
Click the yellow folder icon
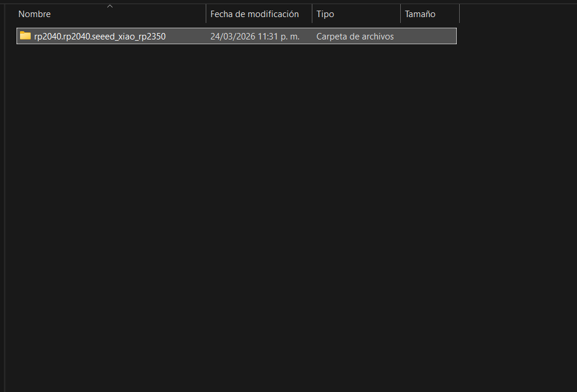(x=25, y=36)
